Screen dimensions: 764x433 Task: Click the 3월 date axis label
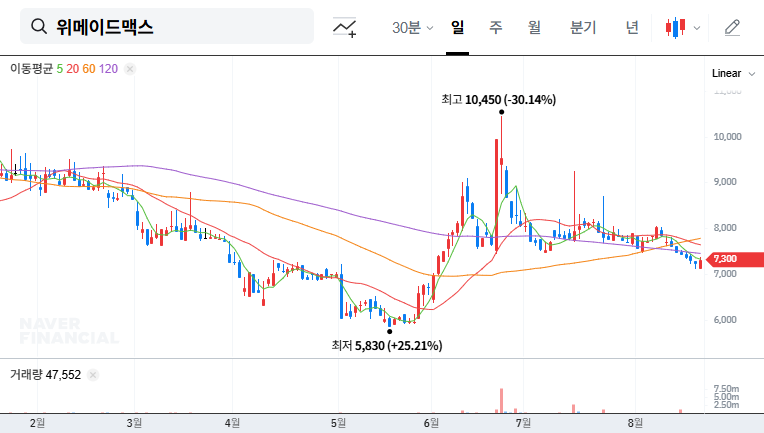click(134, 423)
